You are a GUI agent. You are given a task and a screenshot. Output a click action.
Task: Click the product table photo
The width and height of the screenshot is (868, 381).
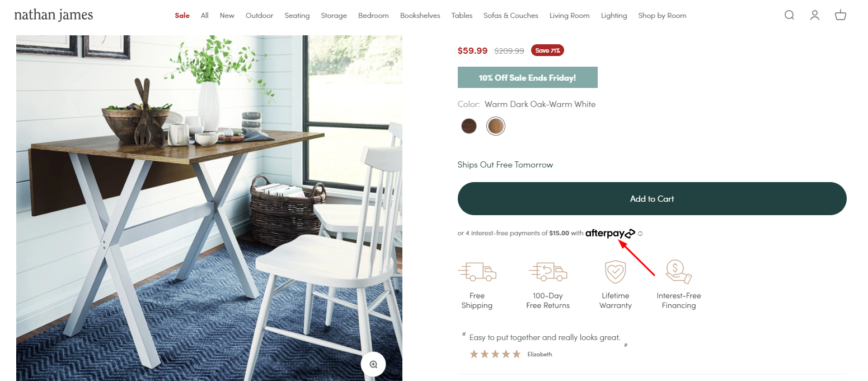tap(209, 208)
